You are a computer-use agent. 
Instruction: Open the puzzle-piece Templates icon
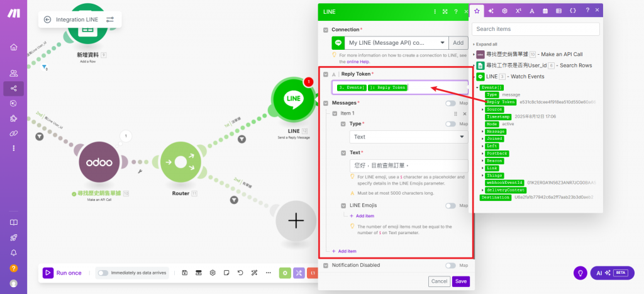click(x=14, y=118)
